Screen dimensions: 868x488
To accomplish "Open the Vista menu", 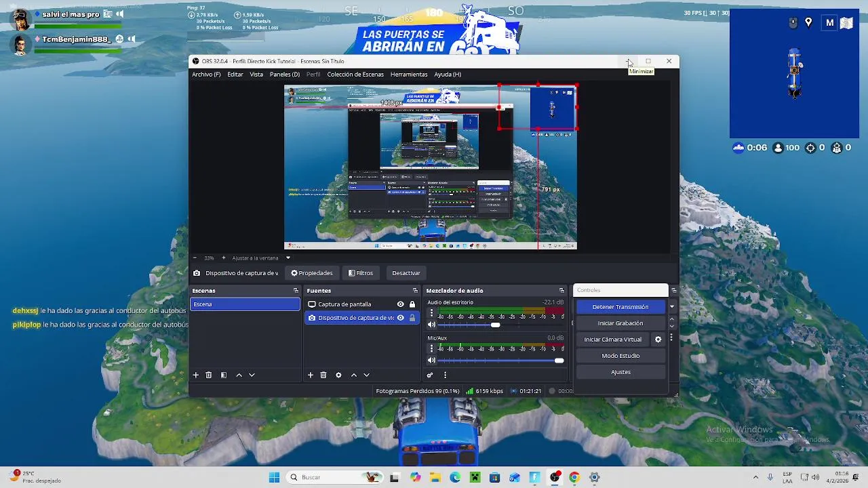I will 256,75.
